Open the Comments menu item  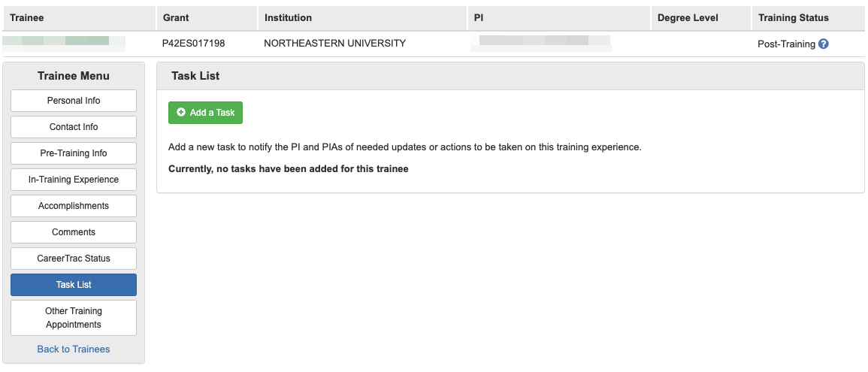tap(74, 232)
